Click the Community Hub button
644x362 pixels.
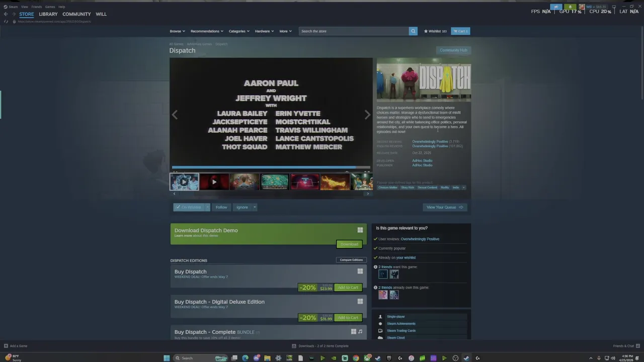453,50
